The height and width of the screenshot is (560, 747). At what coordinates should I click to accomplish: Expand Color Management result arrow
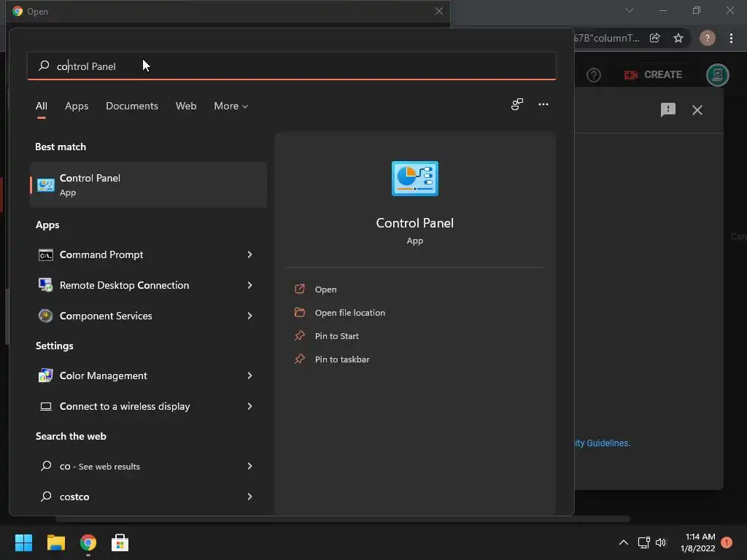pos(249,376)
